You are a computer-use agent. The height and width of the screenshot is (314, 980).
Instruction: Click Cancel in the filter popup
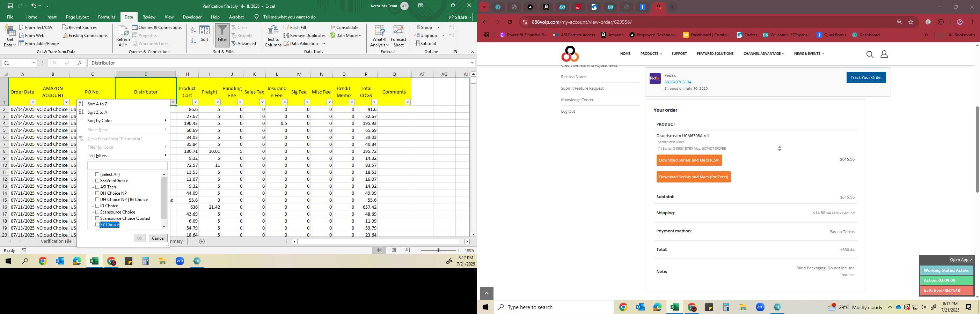click(158, 238)
